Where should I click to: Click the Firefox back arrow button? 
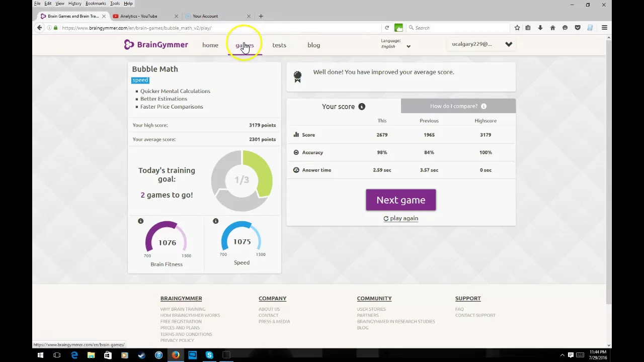39,28
